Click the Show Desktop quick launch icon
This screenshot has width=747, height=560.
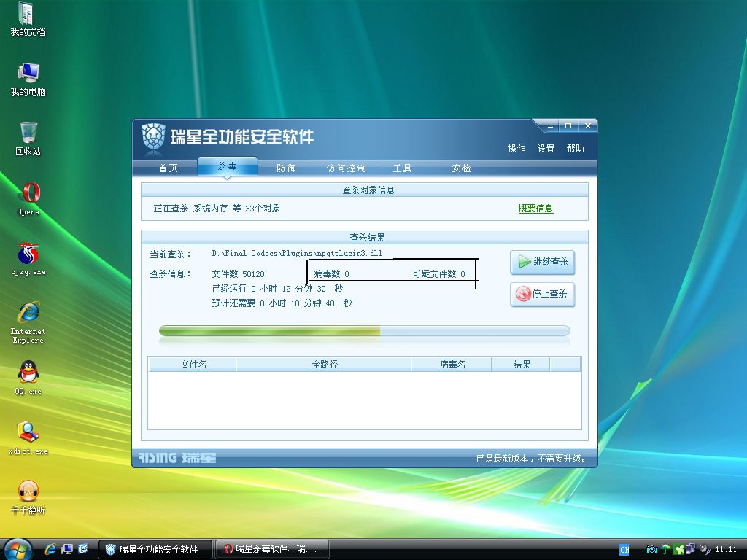66,549
